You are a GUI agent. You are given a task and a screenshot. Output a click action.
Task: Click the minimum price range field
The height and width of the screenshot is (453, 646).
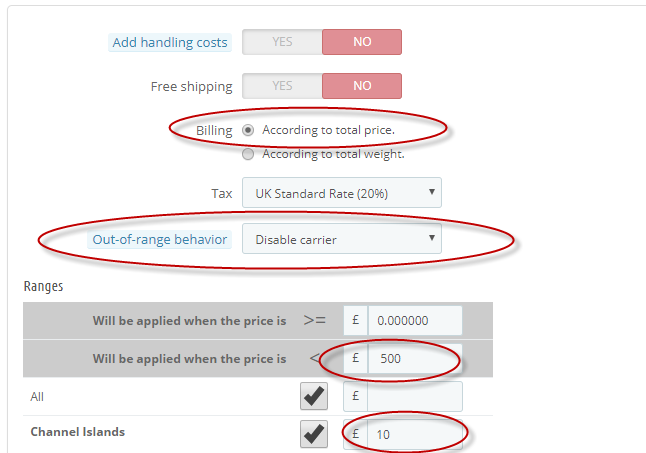pyautogui.click(x=414, y=320)
